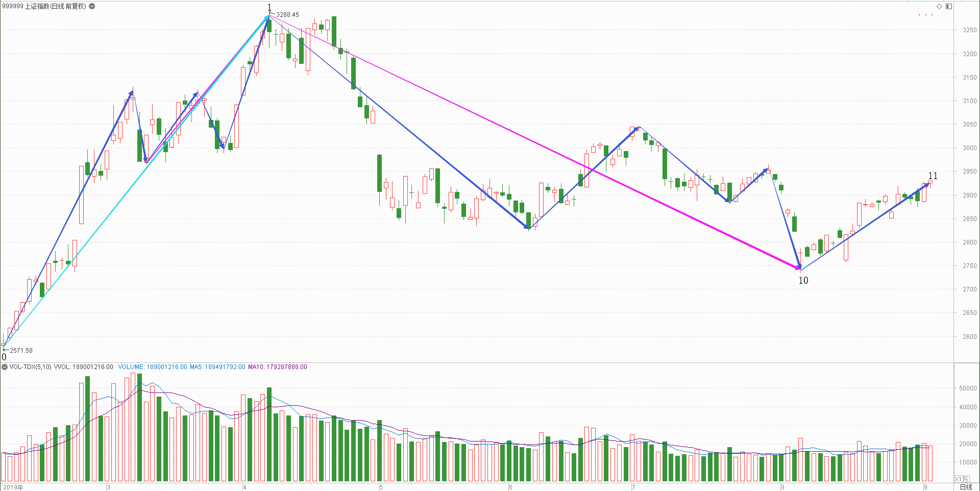Viewport: 980px width, 491px height.
Task: Click the 3250 price axis tick
Action: coord(969,30)
